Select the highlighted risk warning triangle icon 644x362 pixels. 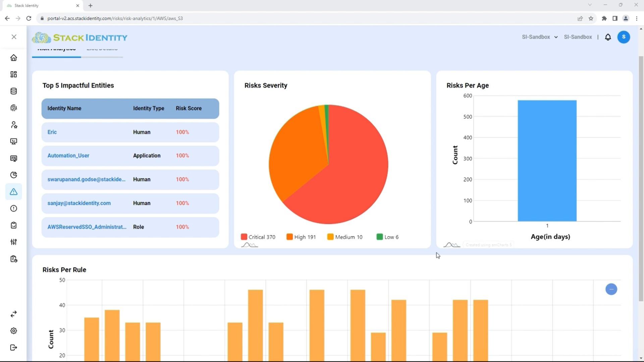tap(14, 191)
